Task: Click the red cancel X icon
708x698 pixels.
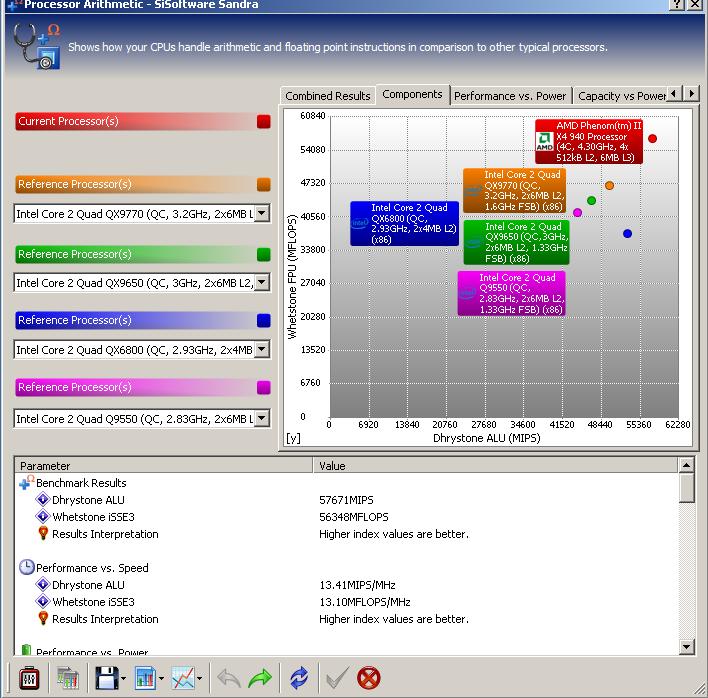Action: coord(368,678)
